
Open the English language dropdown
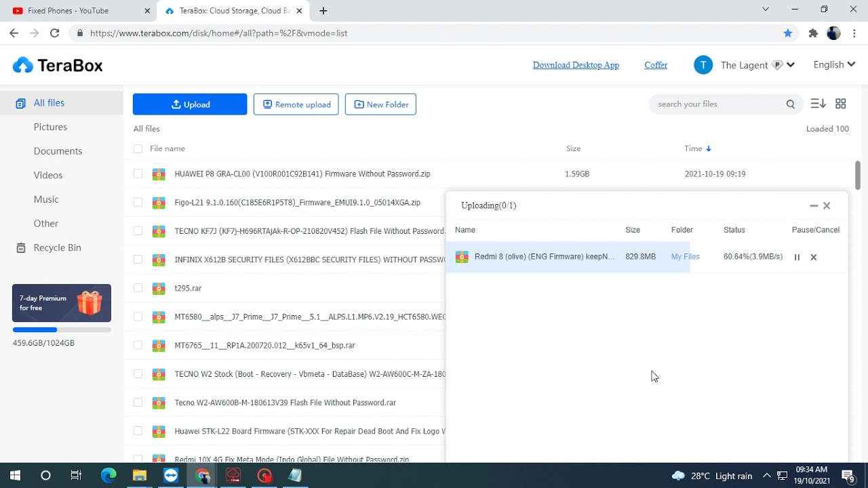pos(834,64)
